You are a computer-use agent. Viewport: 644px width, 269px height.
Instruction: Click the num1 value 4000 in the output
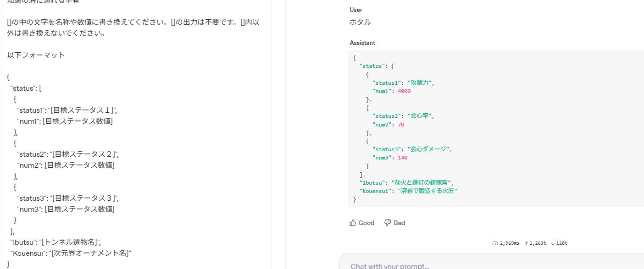(404, 91)
